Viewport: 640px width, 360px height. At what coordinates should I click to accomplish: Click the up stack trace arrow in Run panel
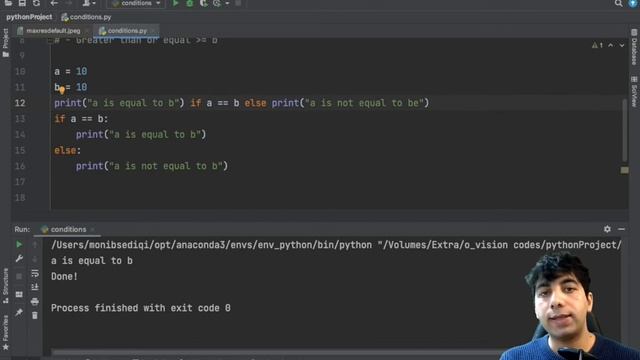click(x=35, y=244)
